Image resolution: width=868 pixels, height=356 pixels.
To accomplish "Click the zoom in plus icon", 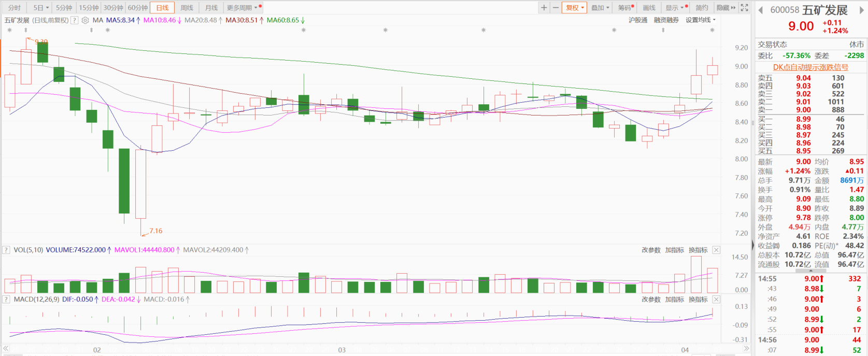I will pyautogui.click(x=544, y=8).
